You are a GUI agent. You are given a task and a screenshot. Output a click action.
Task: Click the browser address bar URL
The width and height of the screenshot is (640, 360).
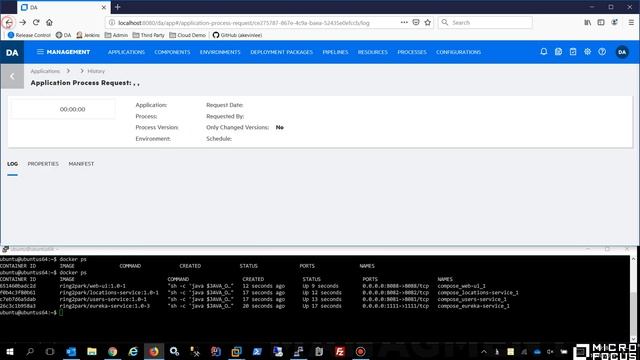[244, 23]
